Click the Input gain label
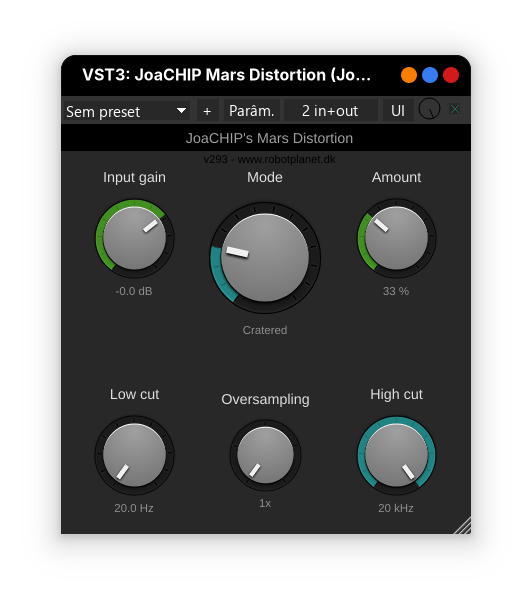532x601 pixels. 135,177
